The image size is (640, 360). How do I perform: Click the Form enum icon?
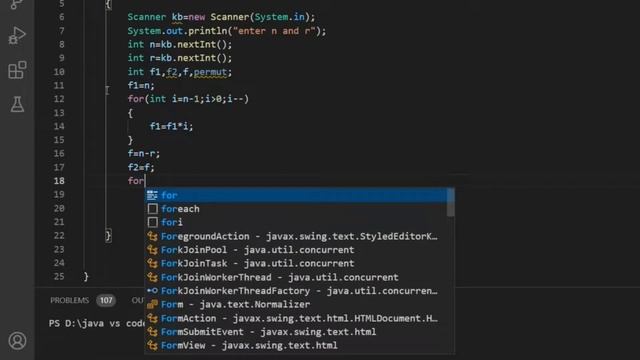[x=152, y=304]
